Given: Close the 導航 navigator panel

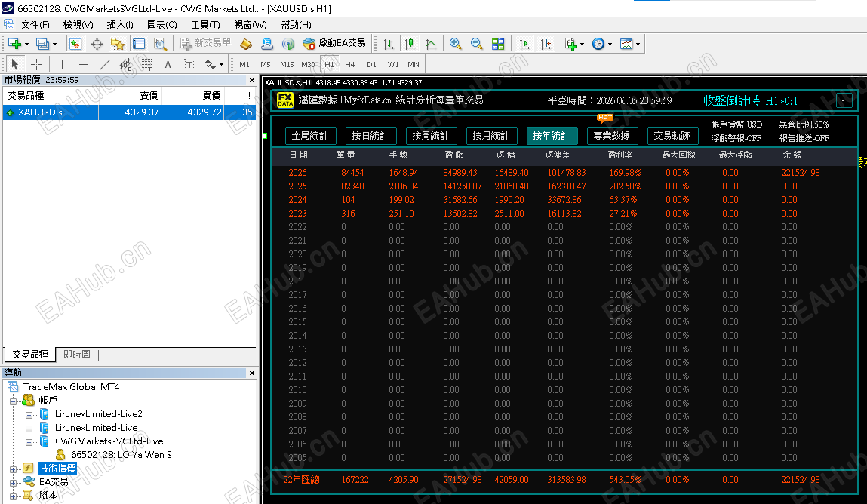Looking at the screenshot, I should tap(251, 373).
